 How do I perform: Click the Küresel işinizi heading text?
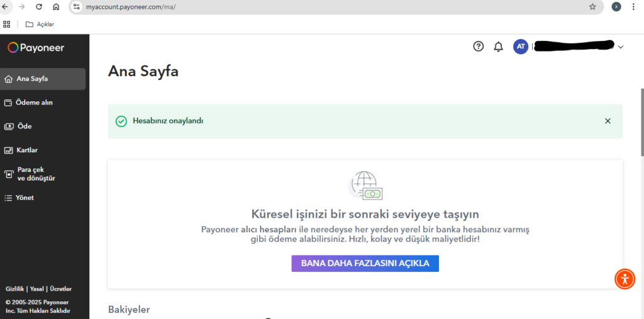pyautogui.click(x=365, y=214)
